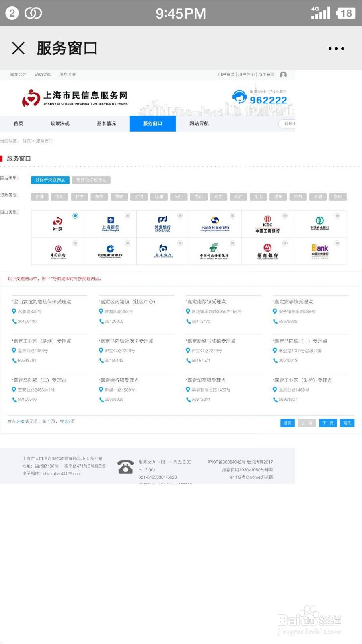Image resolution: width=362 pixels, height=644 pixels.
Task: Toggle the 中国银行 radio button
Action: (75, 243)
